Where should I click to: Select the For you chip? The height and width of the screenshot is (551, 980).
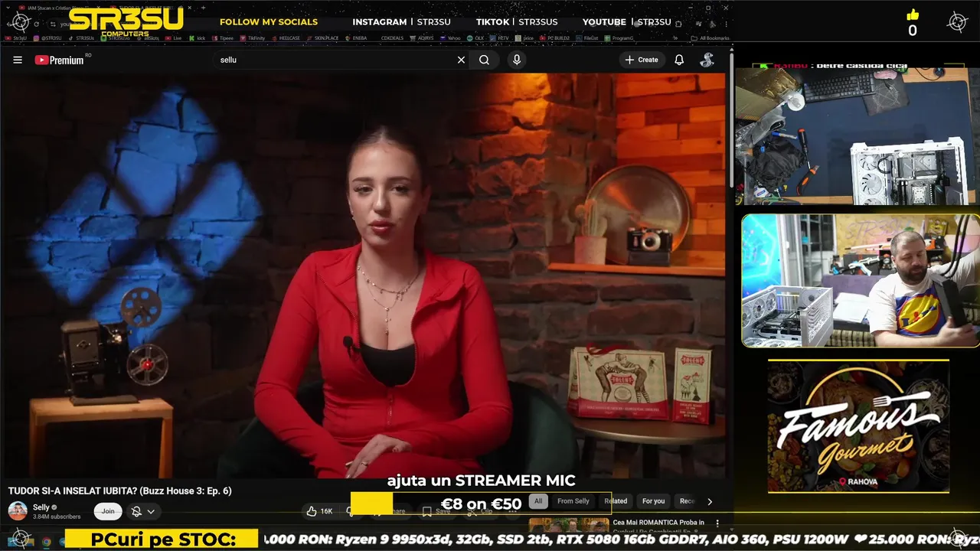coord(653,501)
